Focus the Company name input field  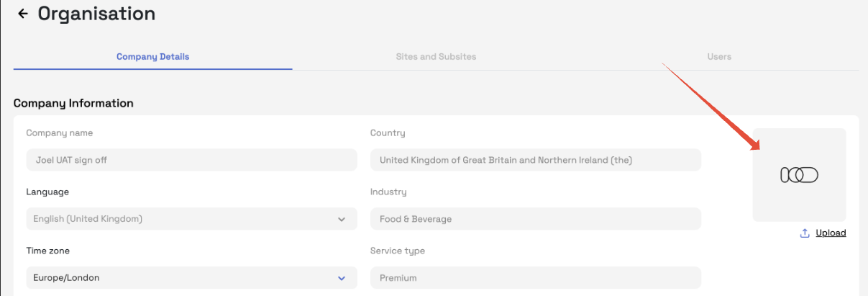[191, 160]
